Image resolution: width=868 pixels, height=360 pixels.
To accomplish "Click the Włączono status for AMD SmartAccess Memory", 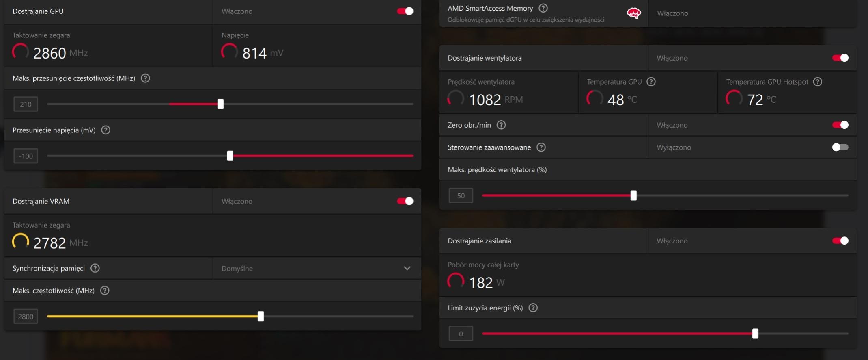I will click(672, 13).
